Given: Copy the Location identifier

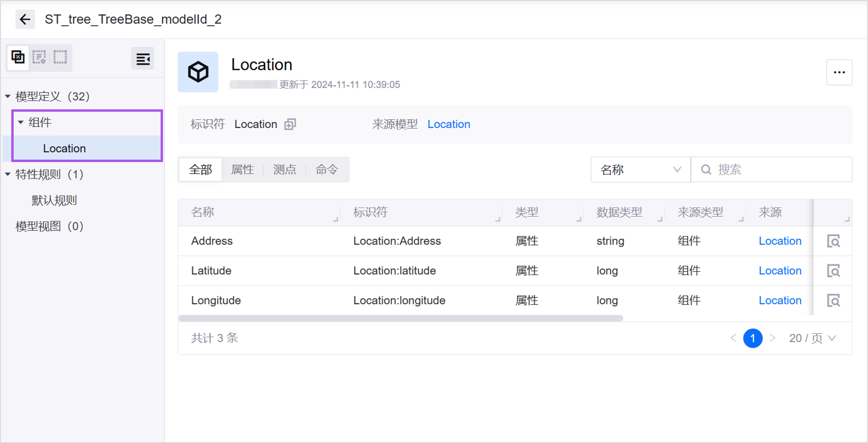Looking at the screenshot, I should [x=290, y=124].
